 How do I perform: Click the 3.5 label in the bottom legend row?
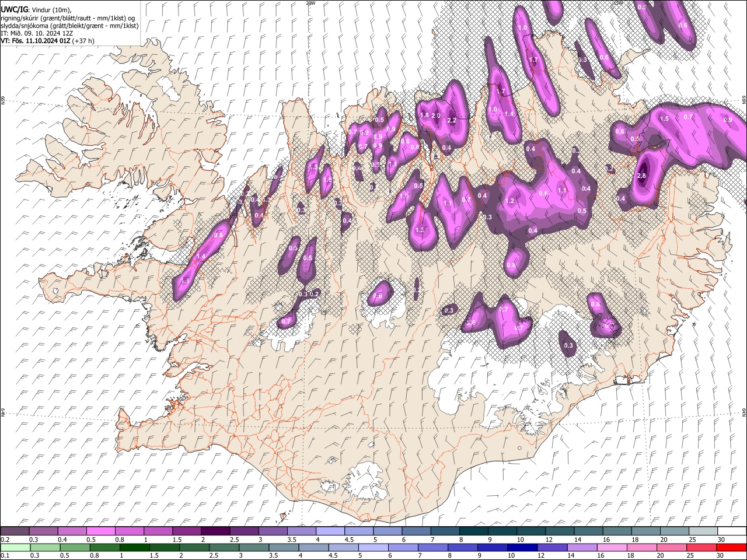coord(274,556)
